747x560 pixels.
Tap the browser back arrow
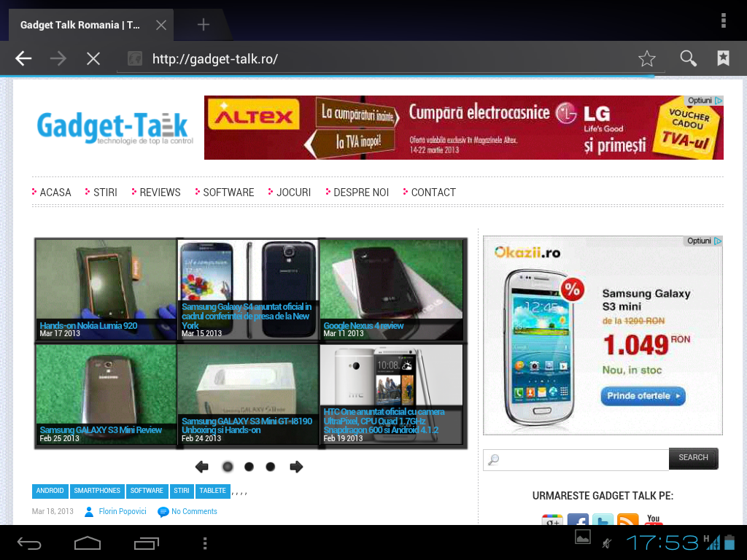point(23,58)
